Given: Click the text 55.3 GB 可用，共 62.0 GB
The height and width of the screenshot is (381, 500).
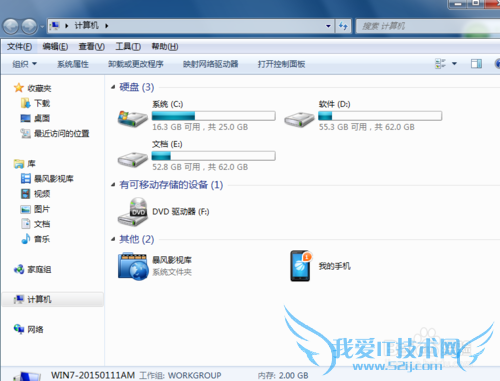Looking at the screenshot, I should click(367, 127).
